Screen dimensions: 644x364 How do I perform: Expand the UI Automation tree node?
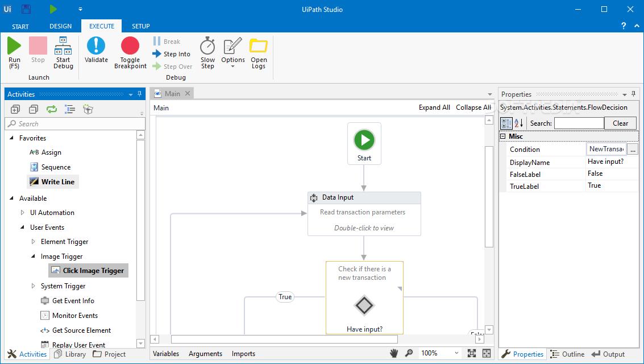point(23,213)
